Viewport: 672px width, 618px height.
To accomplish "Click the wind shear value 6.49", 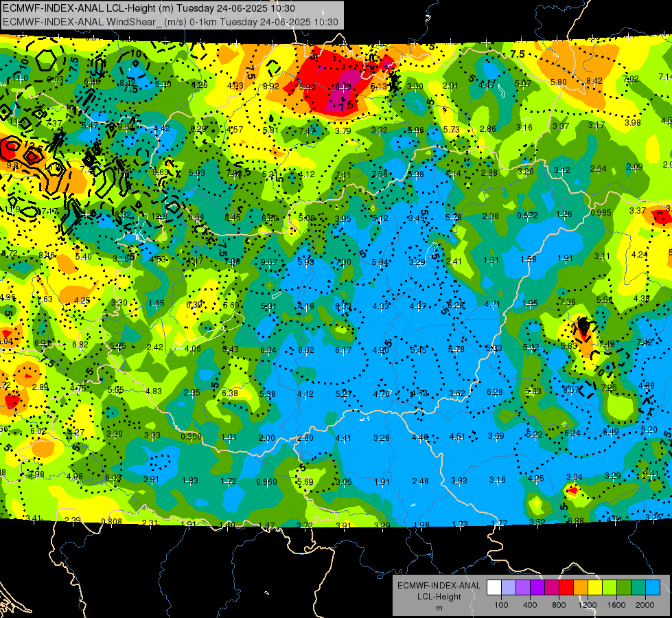I will tap(611, 432).
